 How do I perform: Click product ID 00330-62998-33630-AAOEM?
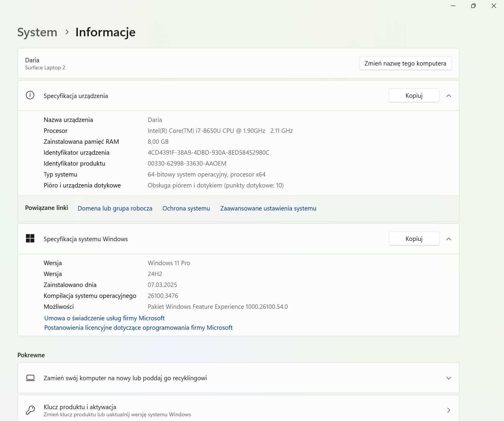point(187,163)
